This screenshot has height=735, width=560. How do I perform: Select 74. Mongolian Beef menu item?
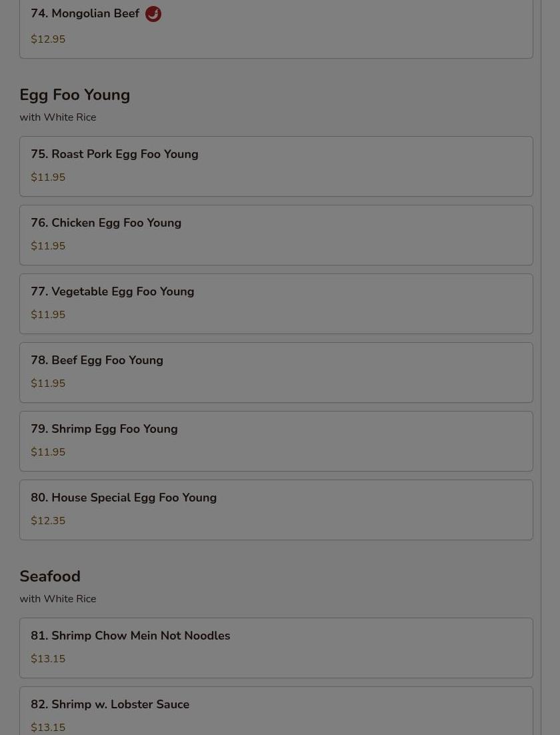tap(276, 29)
